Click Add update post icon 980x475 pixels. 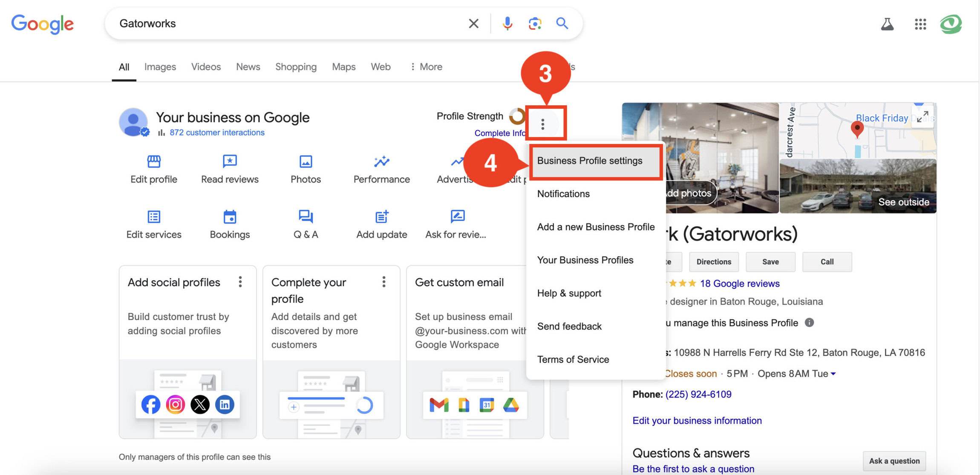382,216
